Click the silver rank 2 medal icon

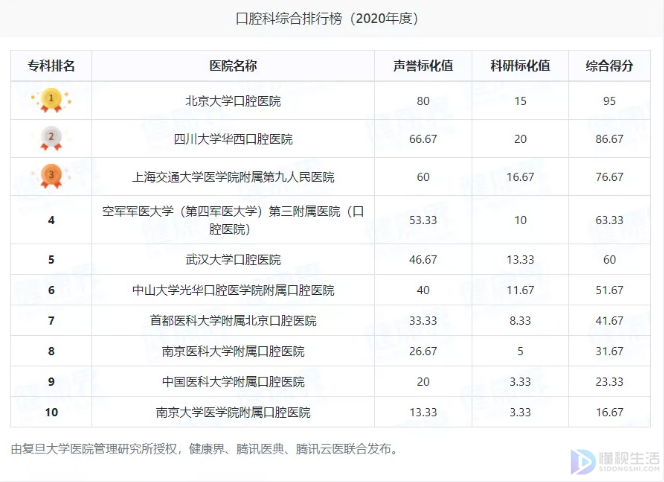[x=51, y=139]
